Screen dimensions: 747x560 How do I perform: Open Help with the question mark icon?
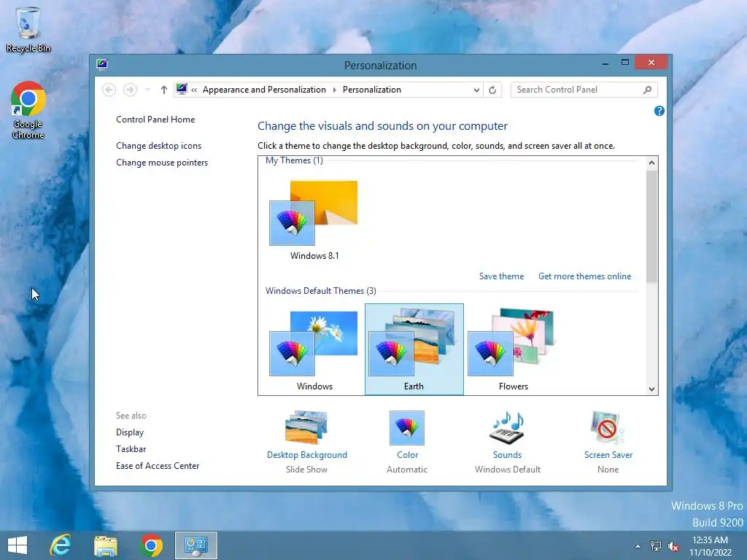click(659, 111)
